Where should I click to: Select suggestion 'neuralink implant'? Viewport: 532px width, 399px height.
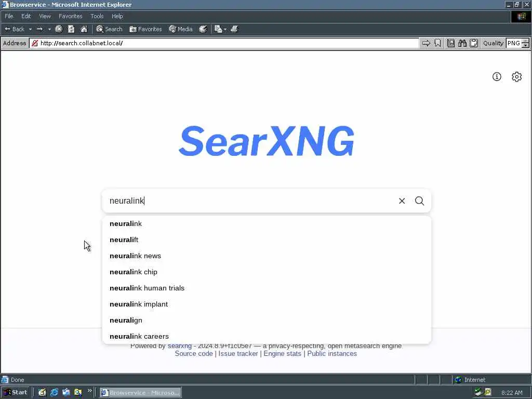(x=267, y=304)
